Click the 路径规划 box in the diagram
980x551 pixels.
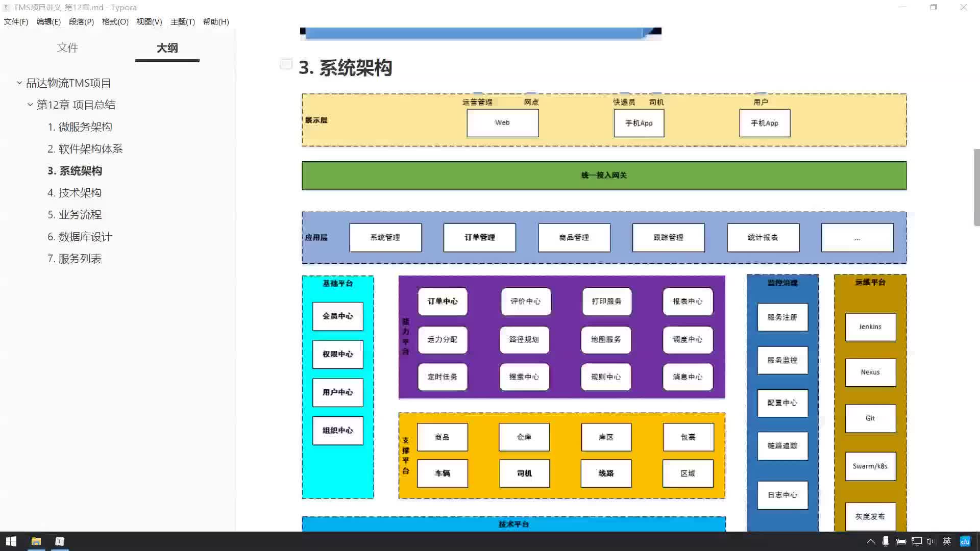click(524, 340)
